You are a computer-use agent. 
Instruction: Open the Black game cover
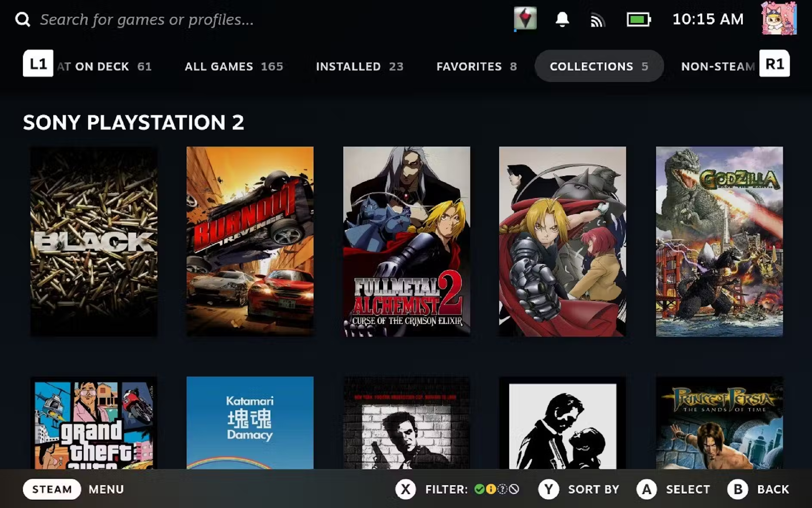pos(94,241)
